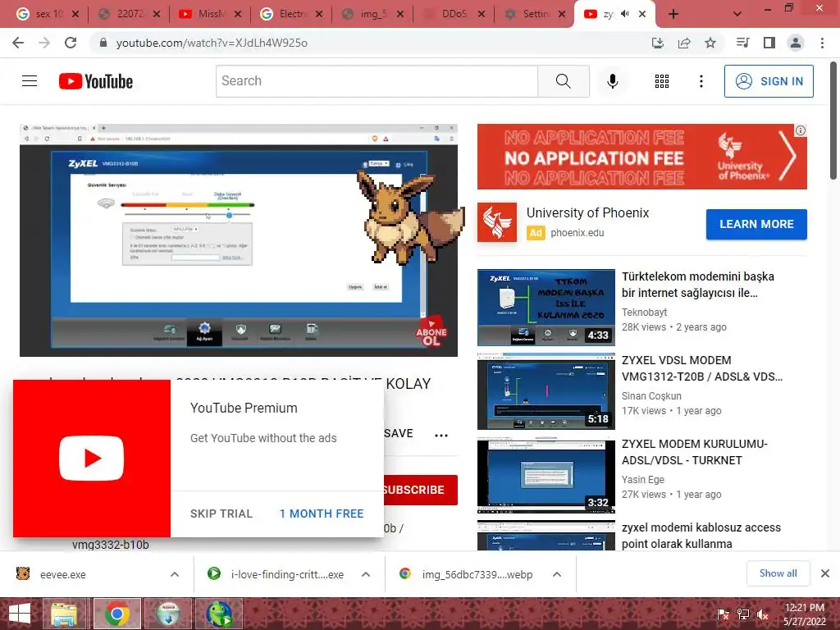
Task: Expand options for i-love-finding-critt exe download
Action: tap(366, 574)
